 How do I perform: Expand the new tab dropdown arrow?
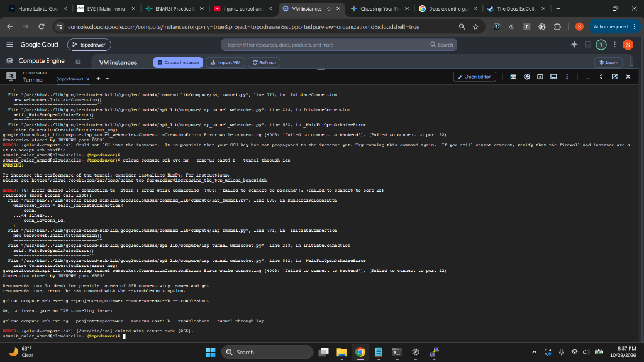point(108,79)
